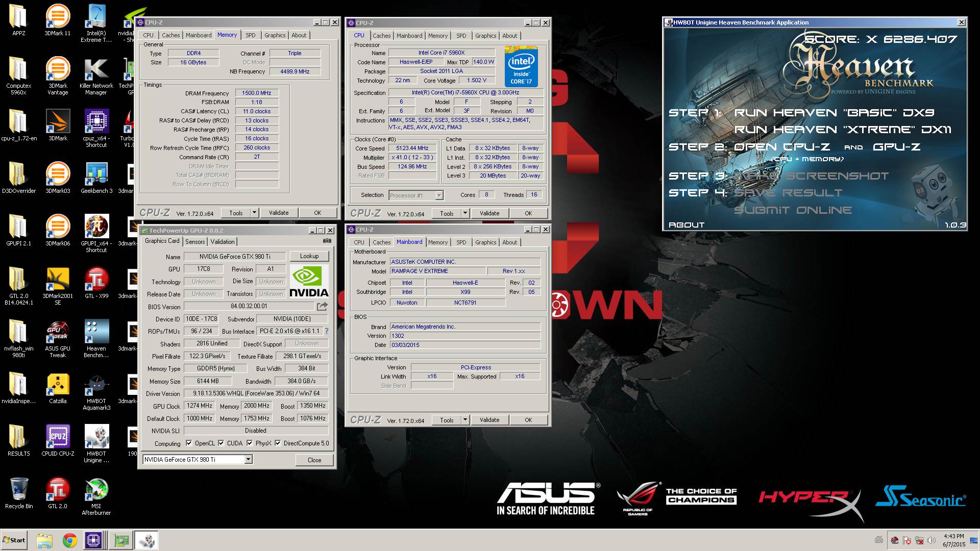Click ABOUT in HWBOT Heaven app
The width and height of the screenshot is (980, 551).
(x=687, y=225)
